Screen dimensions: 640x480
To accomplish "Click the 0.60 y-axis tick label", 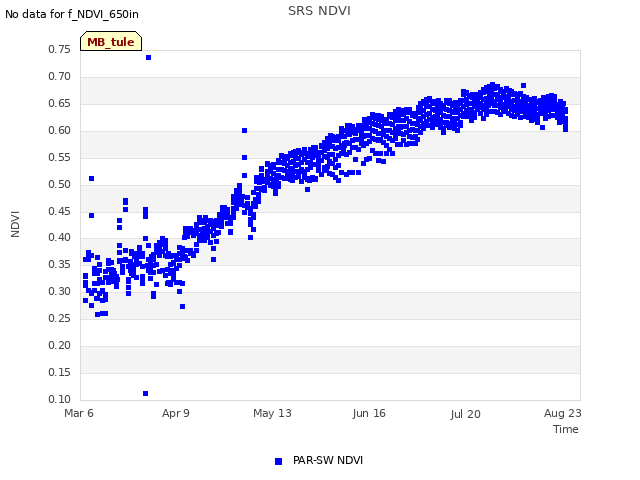I will pos(60,130).
